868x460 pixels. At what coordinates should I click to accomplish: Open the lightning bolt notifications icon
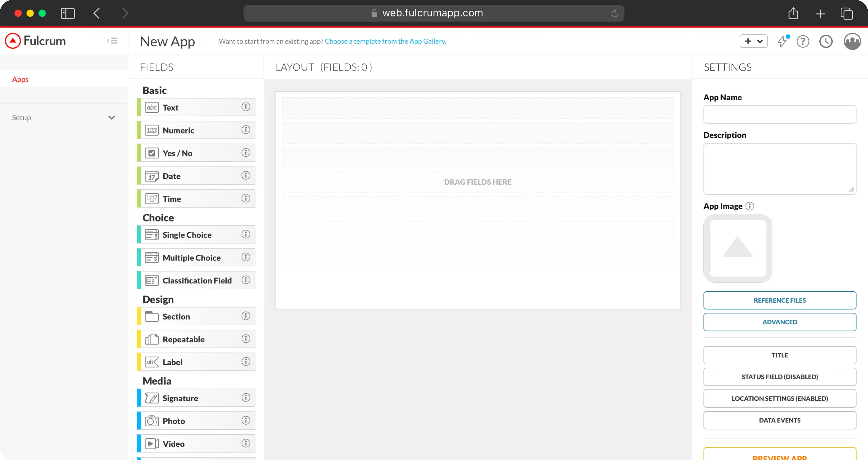click(782, 42)
